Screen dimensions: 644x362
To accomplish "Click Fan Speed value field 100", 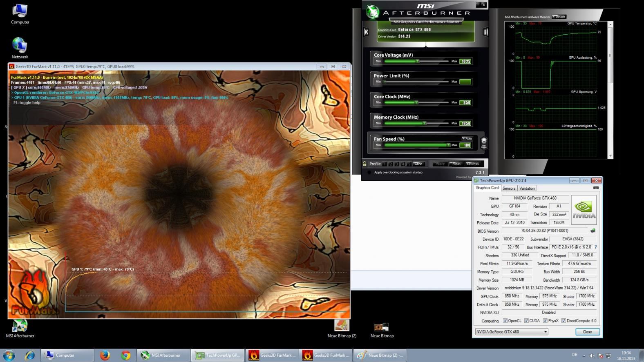I will tap(465, 145).
